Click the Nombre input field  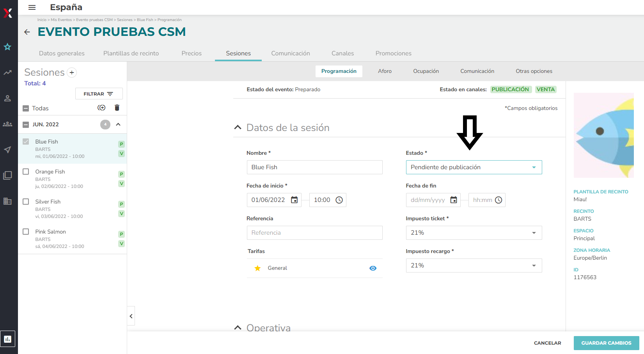[315, 167]
